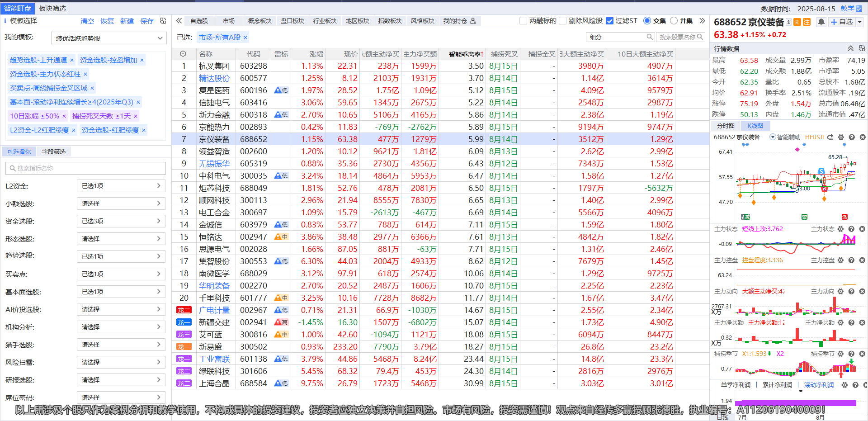Open the dropdown arrow next to 自选

[860, 22]
